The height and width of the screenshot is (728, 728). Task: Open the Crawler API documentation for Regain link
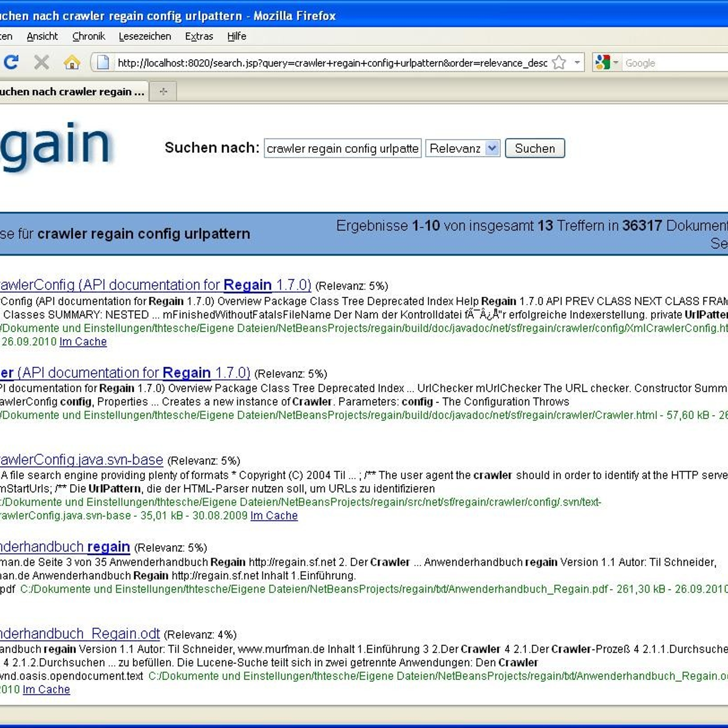pos(125,373)
